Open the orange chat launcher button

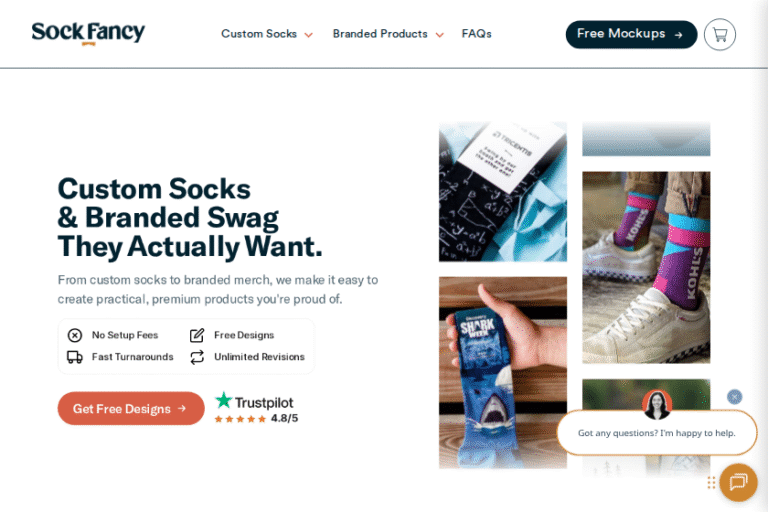tap(738, 482)
